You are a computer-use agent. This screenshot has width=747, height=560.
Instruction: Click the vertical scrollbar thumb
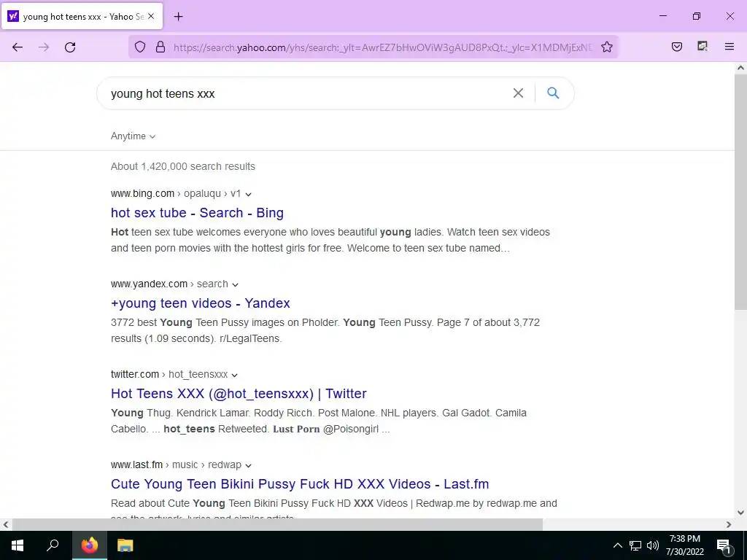point(740,192)
